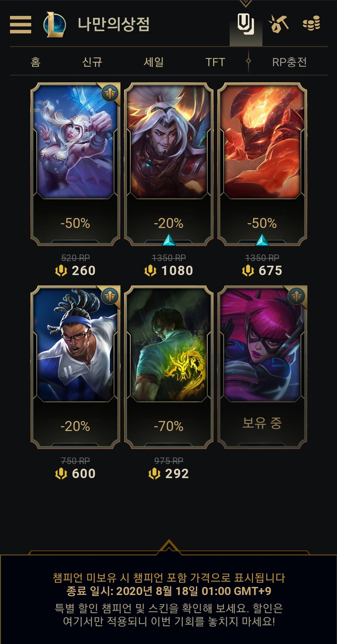Go to the RP충전 tab

289,62
